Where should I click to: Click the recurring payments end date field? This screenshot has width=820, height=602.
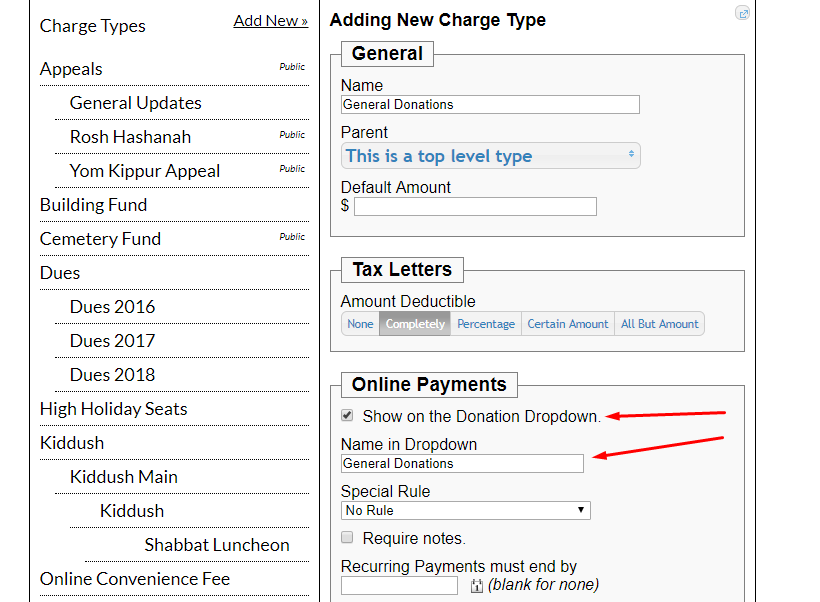tap(399, 586)
